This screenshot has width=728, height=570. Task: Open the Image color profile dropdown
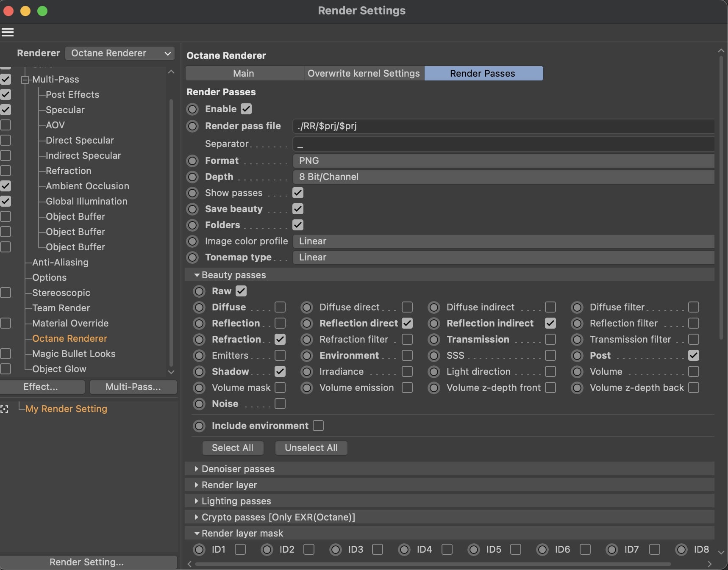[503, 241]
